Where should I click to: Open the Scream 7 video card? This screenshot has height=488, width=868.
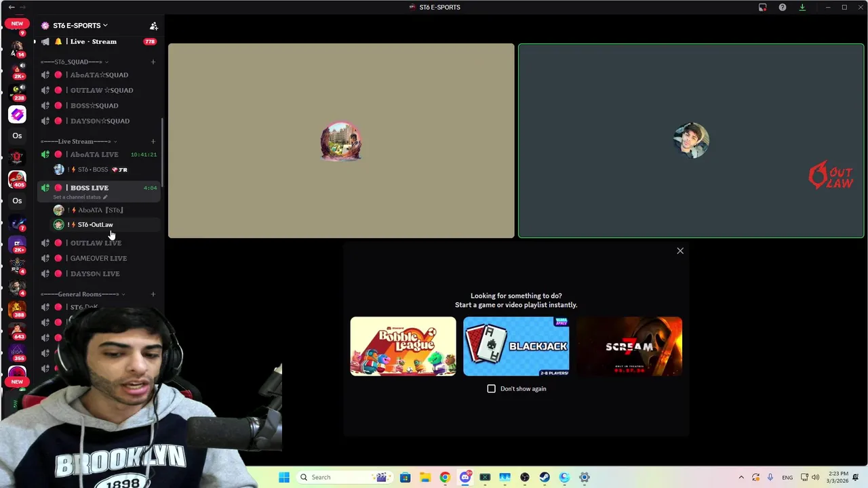(x=629, y=346)
